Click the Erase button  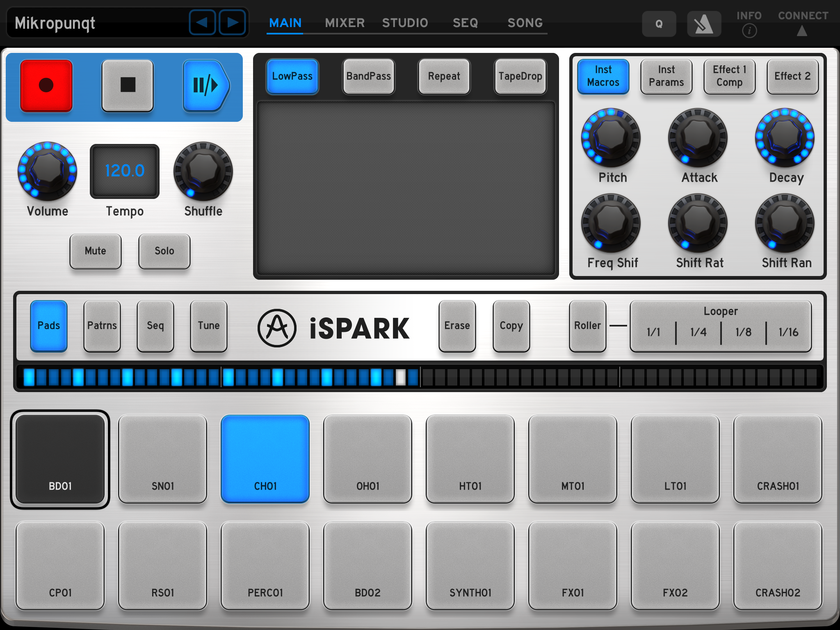point(457,326)
